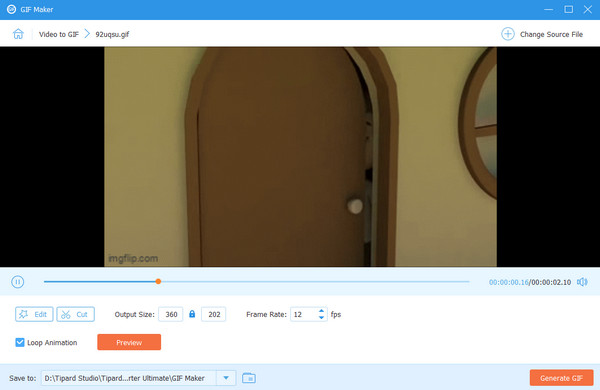Mute the volume speaker icon

[x=582, y=282]
